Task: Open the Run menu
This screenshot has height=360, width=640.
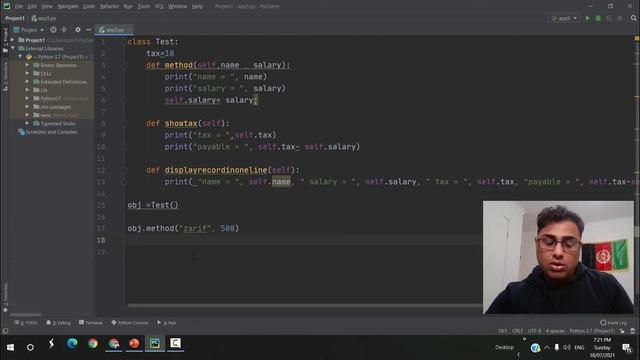Action: tap(128, 6)
